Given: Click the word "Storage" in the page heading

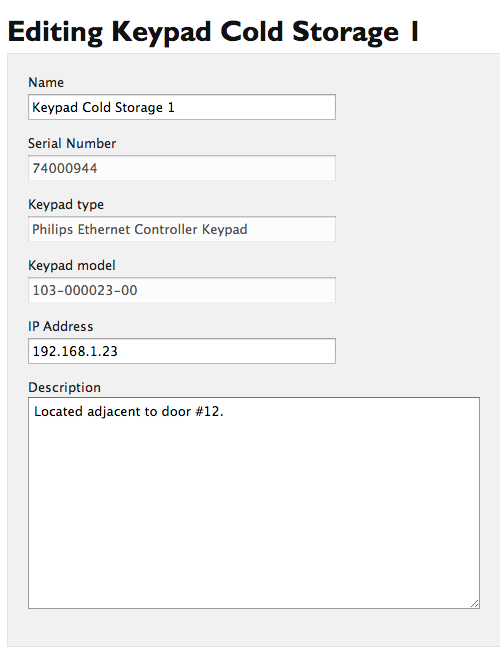Looking at the screenshot, I should point(346,32).
